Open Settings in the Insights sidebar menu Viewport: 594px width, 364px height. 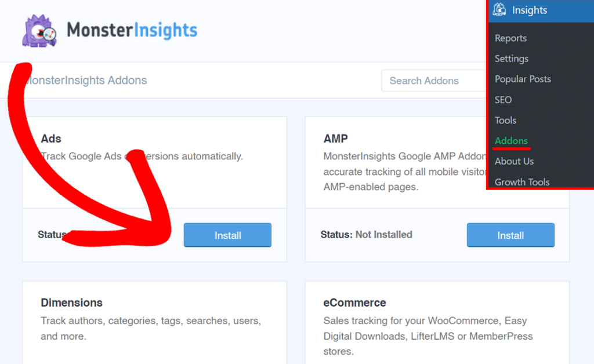(511, 59)
